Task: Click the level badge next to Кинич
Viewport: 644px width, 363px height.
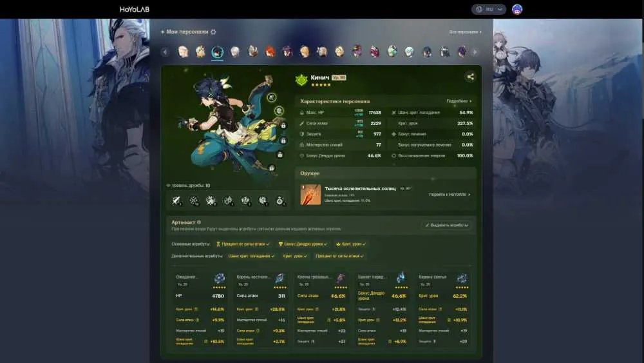Action: (x=339, y=77)
